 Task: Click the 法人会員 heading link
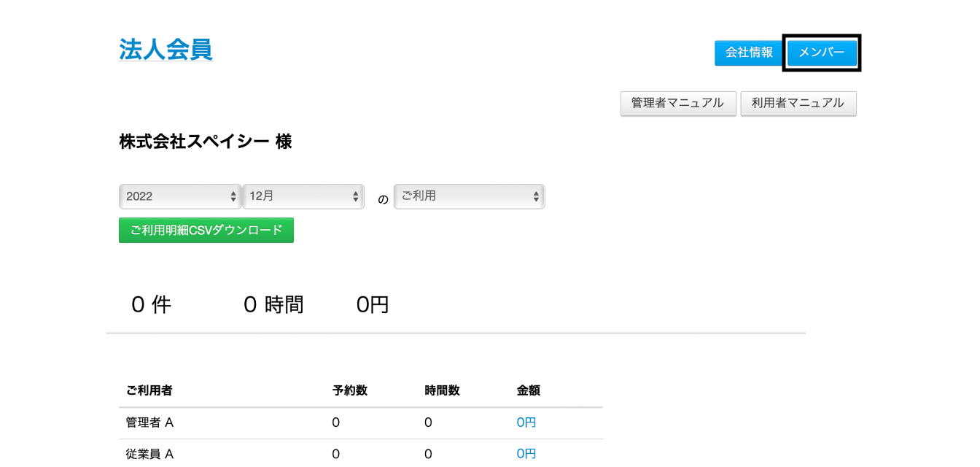pos(166,50)
